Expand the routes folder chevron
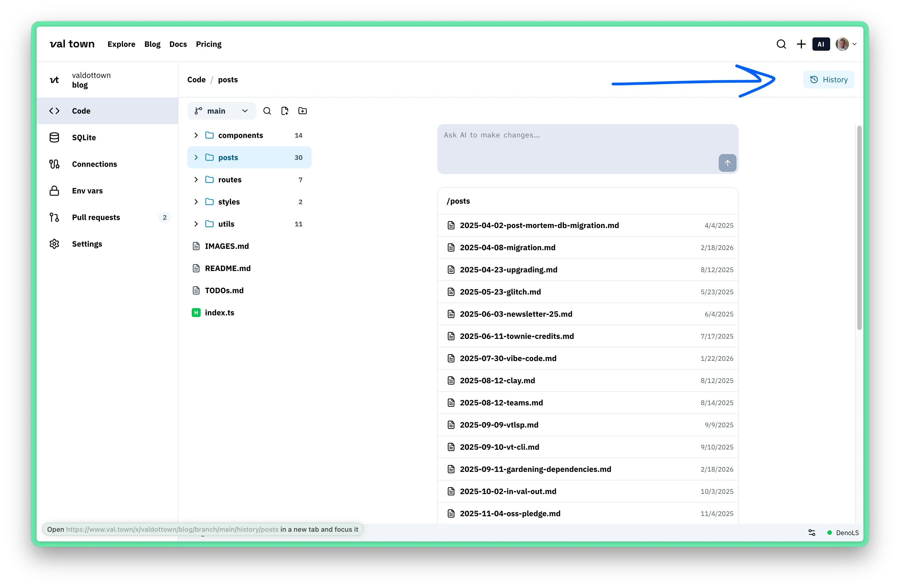900x588 pixels. pyautogui.click(x=196, y=180)
